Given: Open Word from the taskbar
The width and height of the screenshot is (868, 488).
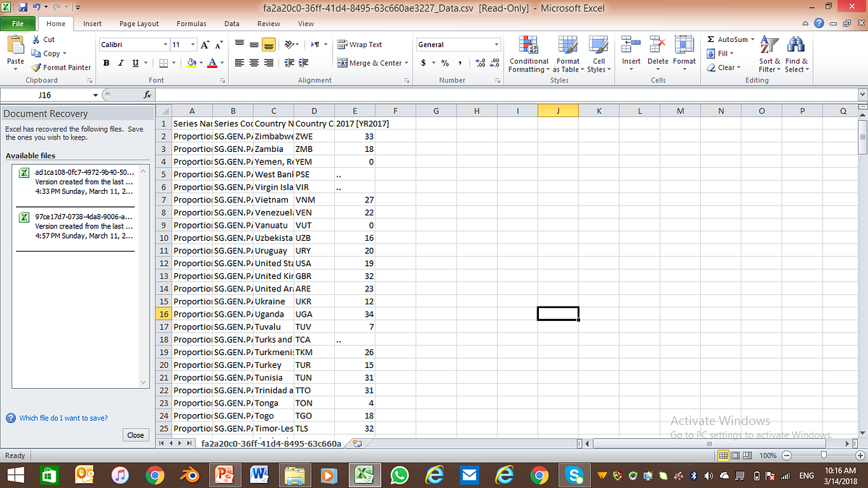Looking at the screenshot, I should point(258,475).
